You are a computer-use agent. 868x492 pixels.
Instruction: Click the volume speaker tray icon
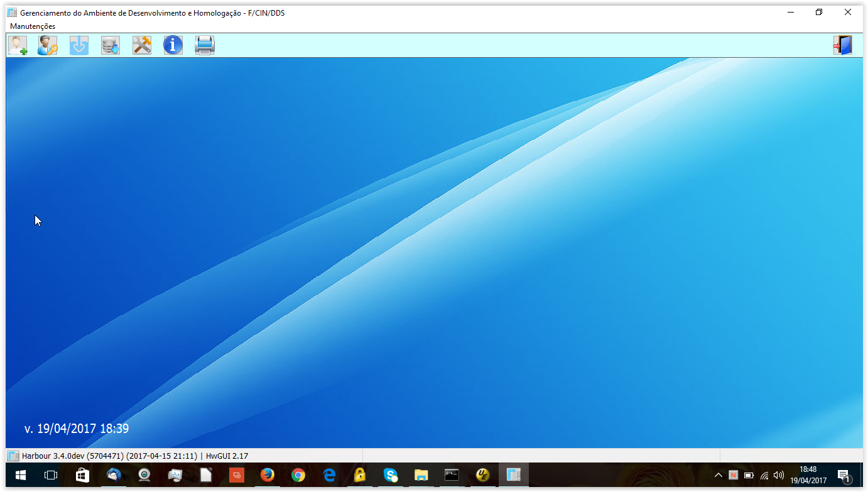779,475
